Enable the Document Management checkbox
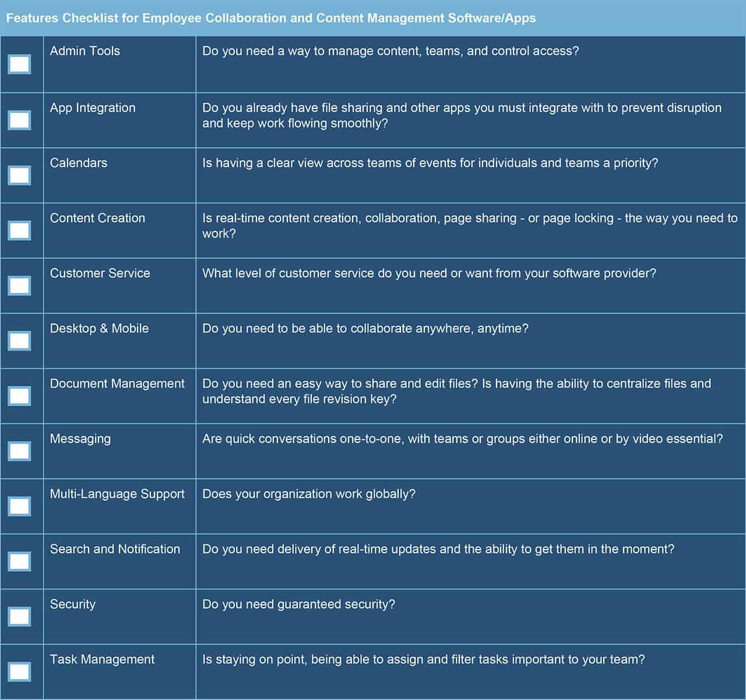 point(19,396)
